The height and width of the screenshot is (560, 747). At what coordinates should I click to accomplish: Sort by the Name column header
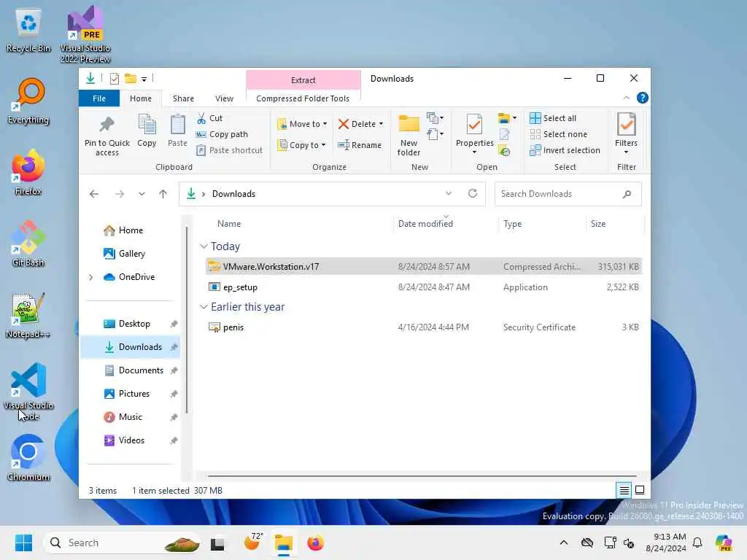point(228,224)
